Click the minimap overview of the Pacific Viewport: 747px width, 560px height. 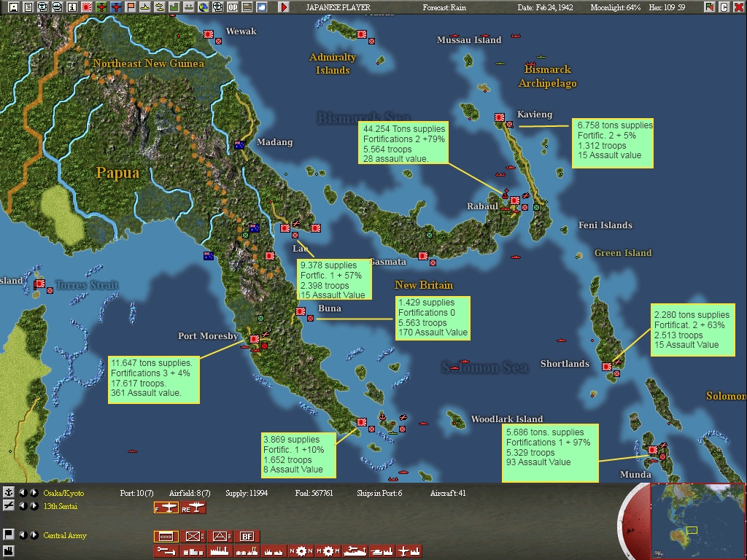697,521
